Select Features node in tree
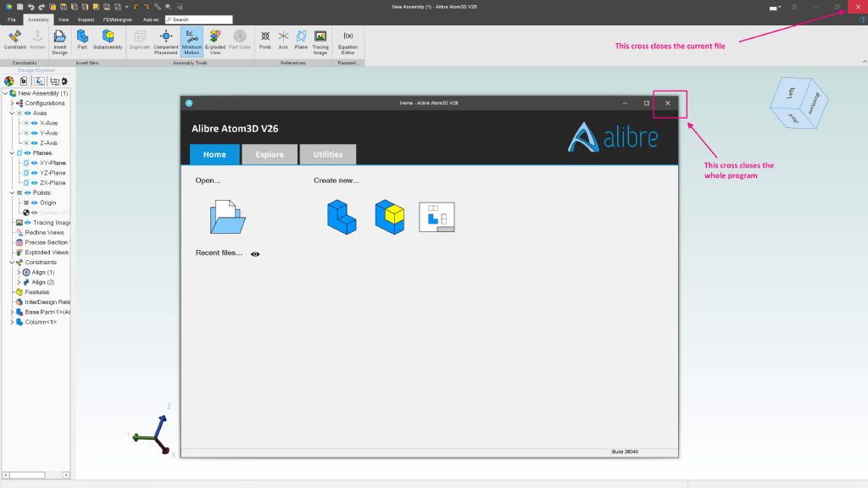The height and width of the screenshot is (488, 868). click(36, 292)
